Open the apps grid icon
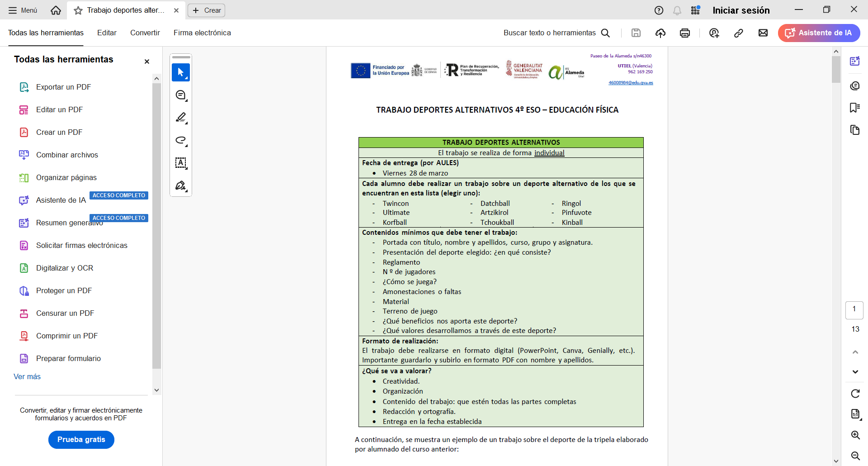 [x=696, y=10]
